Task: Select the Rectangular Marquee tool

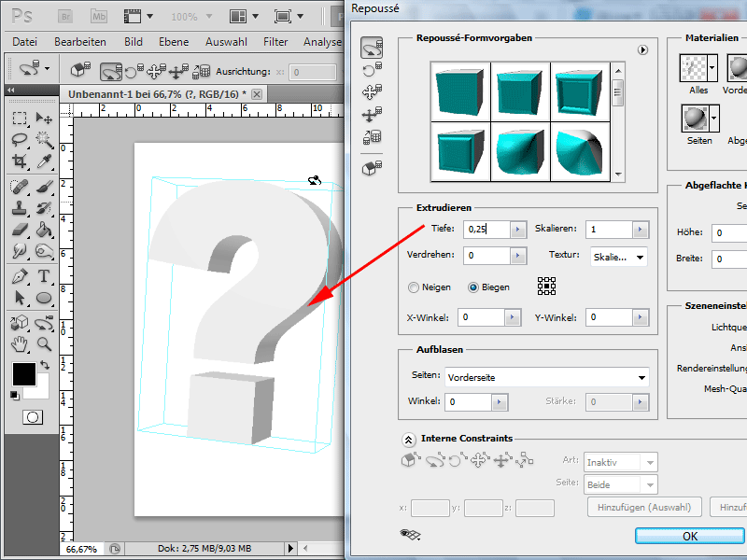Action: (x=20, y=118)
